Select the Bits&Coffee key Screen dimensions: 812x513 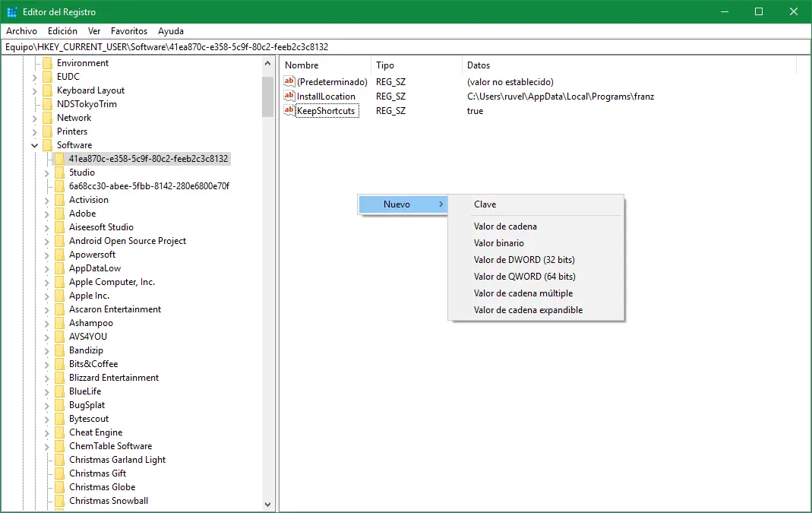93,364
